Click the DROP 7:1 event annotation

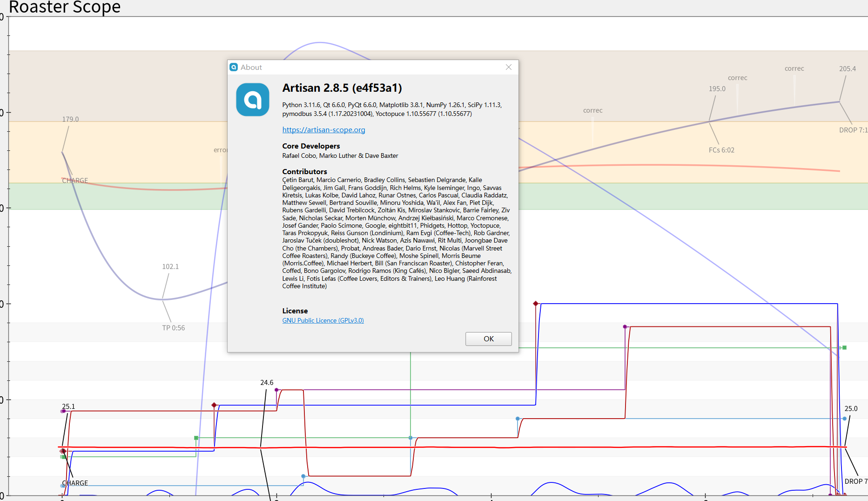pos(854,130)
